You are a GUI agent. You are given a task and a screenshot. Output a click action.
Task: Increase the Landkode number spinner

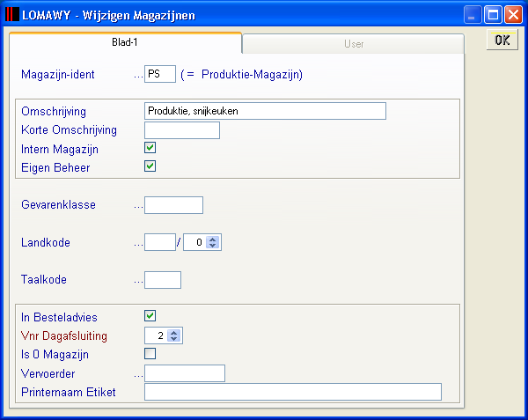pyautogui.click(x=212, y=239)
